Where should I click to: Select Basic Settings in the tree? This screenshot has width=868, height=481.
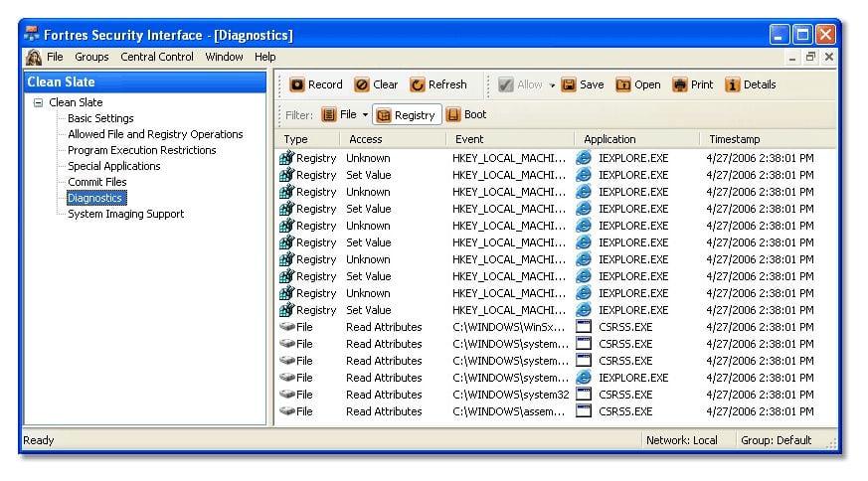click(x=100, y=118)
